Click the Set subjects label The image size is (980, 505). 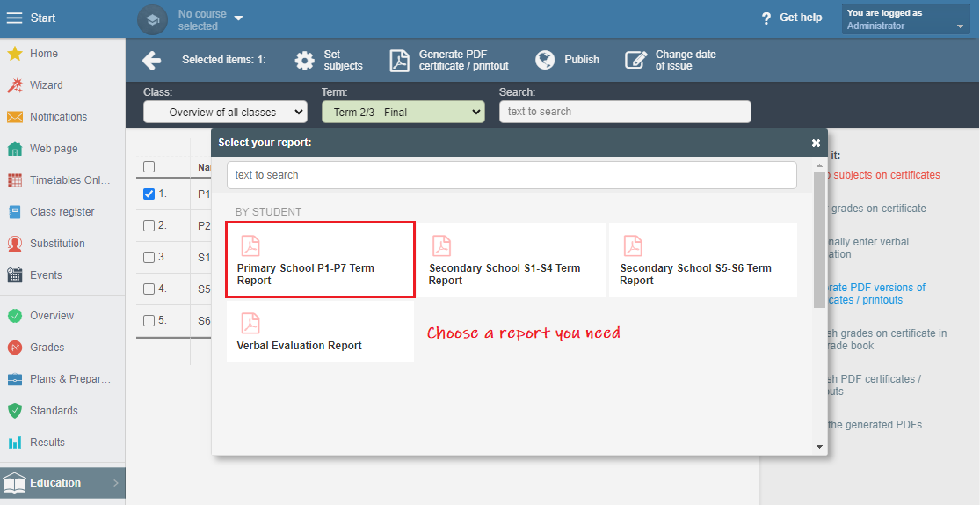[x=343, y=60]
